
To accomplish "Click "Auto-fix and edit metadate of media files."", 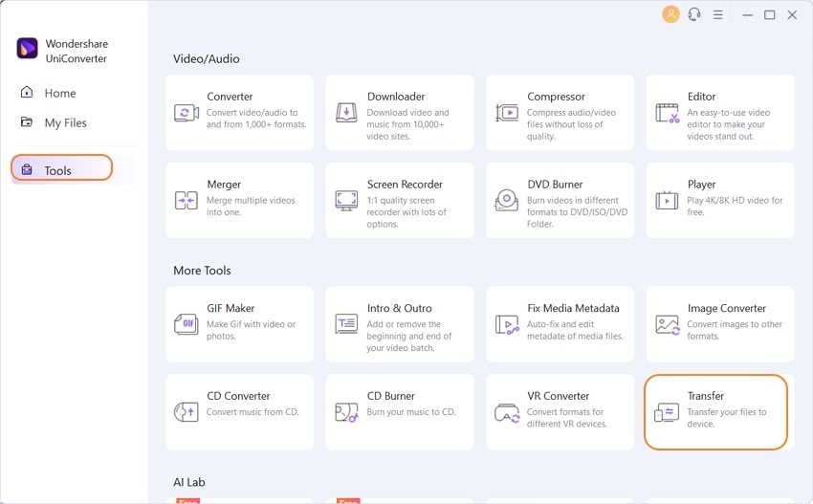I will tap(575, 330).
